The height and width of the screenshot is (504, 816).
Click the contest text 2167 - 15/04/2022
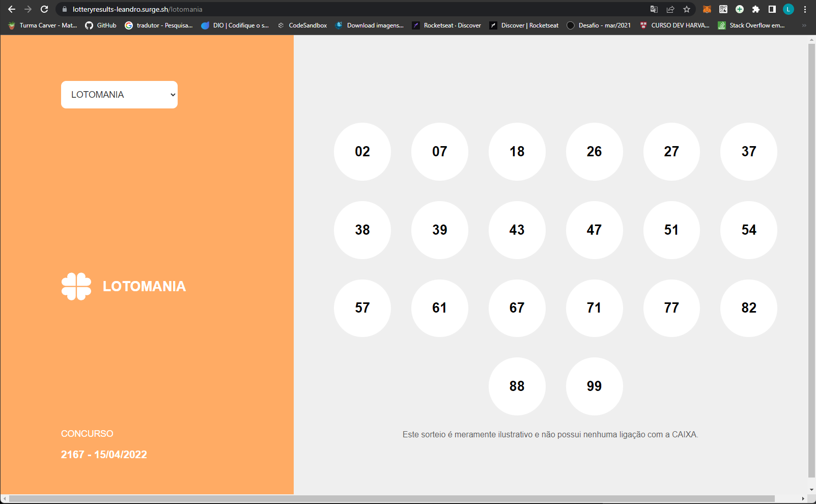104,455
